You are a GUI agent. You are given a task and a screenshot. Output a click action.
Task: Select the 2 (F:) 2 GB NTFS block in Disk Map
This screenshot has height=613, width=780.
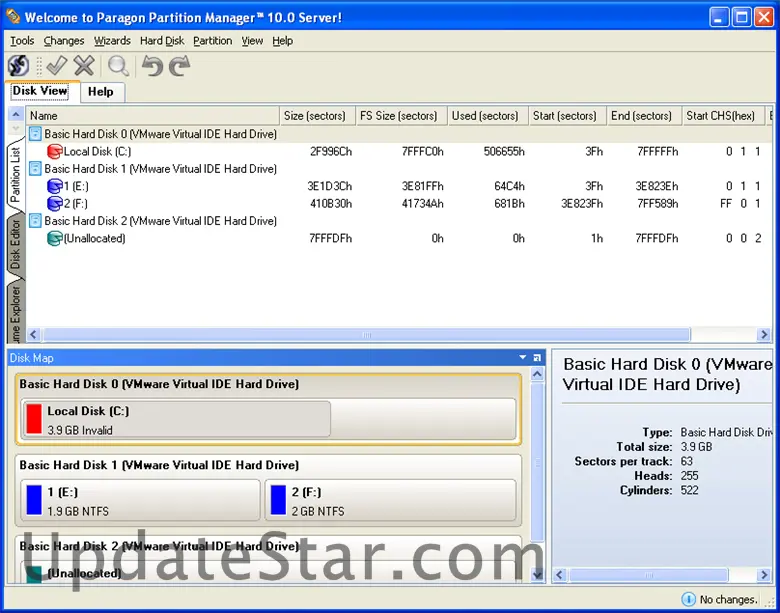390,500
